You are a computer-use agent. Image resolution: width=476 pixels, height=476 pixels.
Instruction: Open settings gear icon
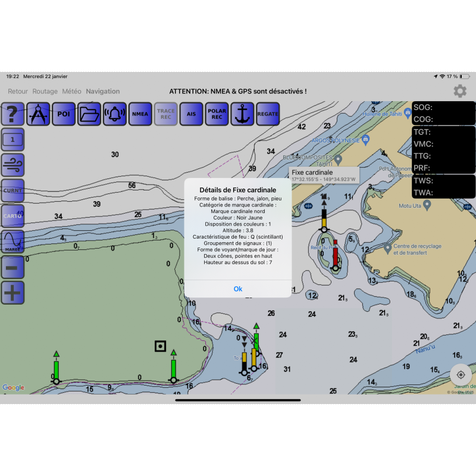coord(460,91)
